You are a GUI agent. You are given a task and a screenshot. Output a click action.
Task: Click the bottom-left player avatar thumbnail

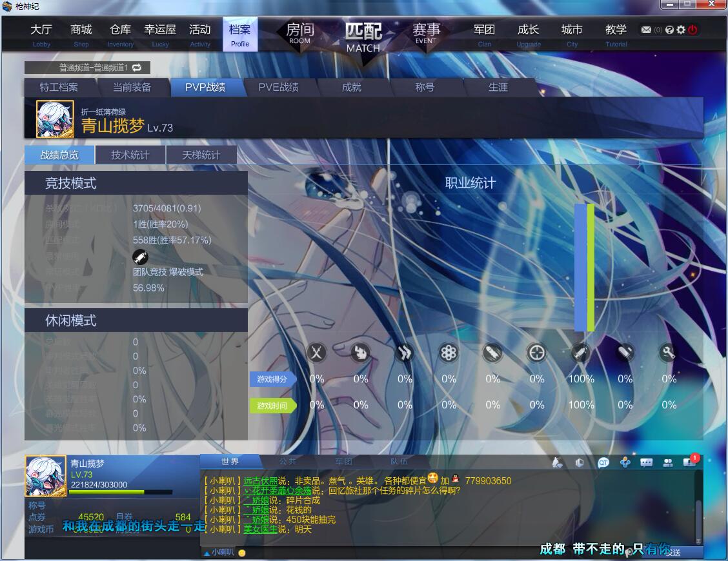[x=45, y=477]
